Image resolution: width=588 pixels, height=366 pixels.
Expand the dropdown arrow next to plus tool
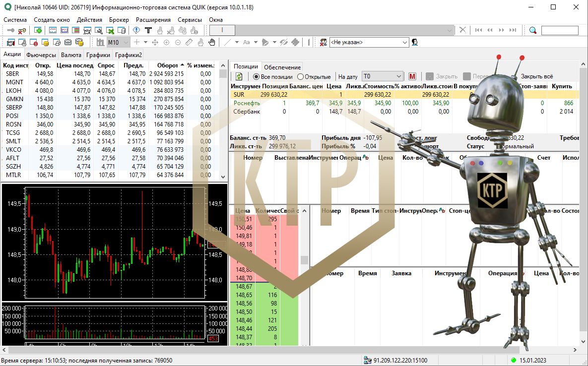[x=145, y=42]
